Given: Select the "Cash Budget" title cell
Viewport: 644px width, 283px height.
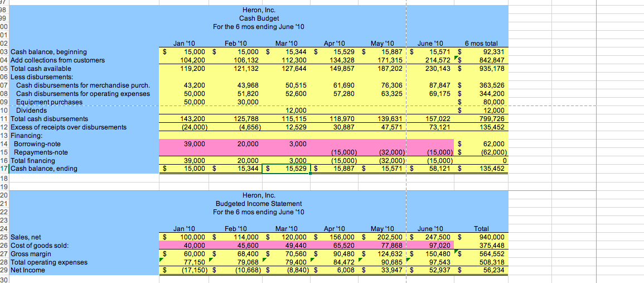Looking at the screenshot, I should click(x=259, y=18).
